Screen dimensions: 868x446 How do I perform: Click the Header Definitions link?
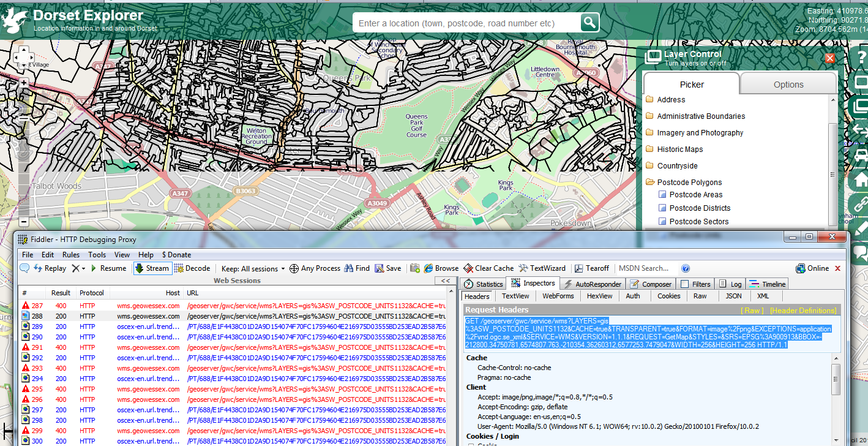pos(803,311)
